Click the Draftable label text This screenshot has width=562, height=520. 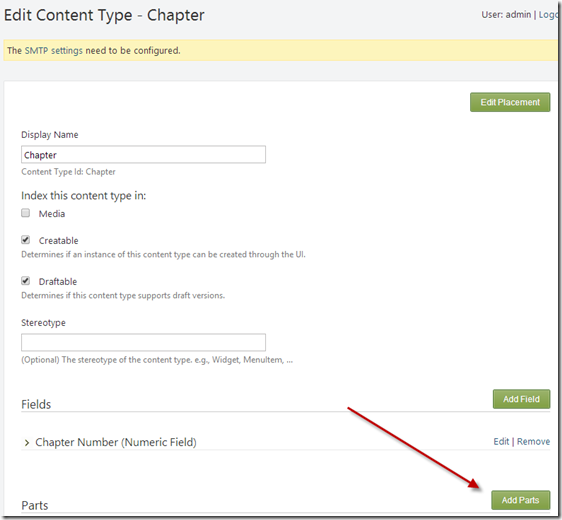click(x=58, y=282)
